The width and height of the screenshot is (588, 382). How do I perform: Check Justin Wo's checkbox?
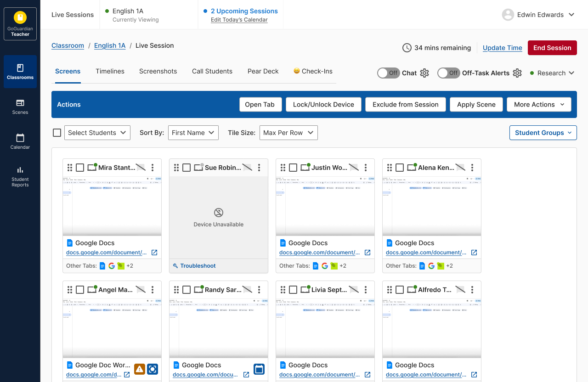pyautogui.click(x=293, y=168)
